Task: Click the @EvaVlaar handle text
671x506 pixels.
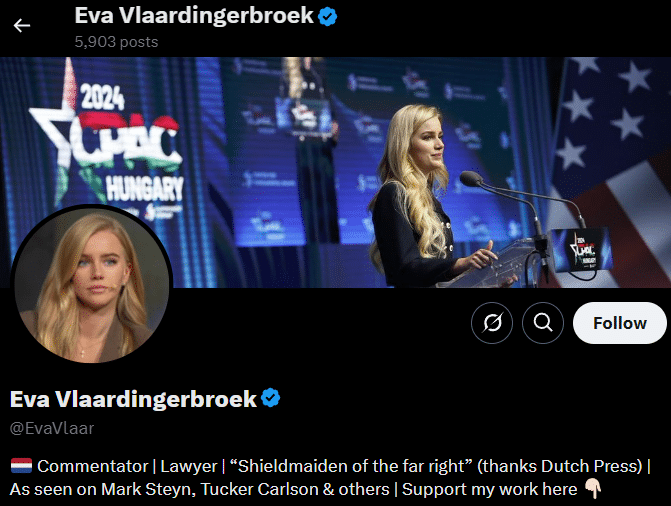Action: click(52, 428)
